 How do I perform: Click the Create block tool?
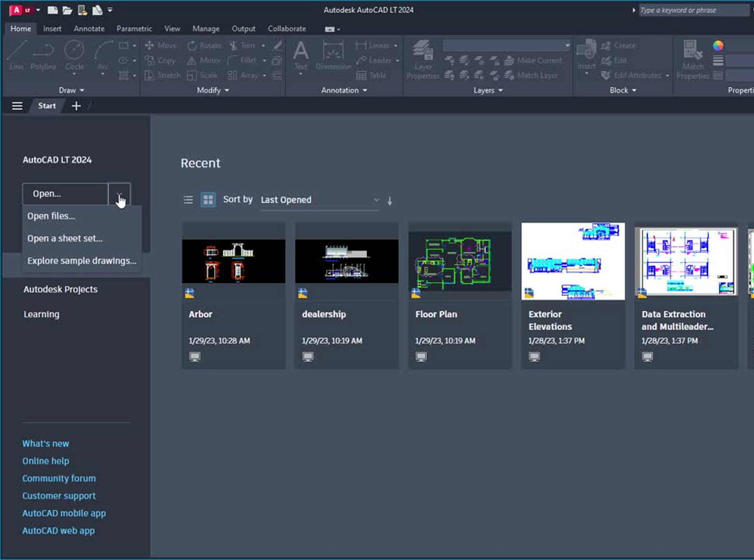(619, 45)
